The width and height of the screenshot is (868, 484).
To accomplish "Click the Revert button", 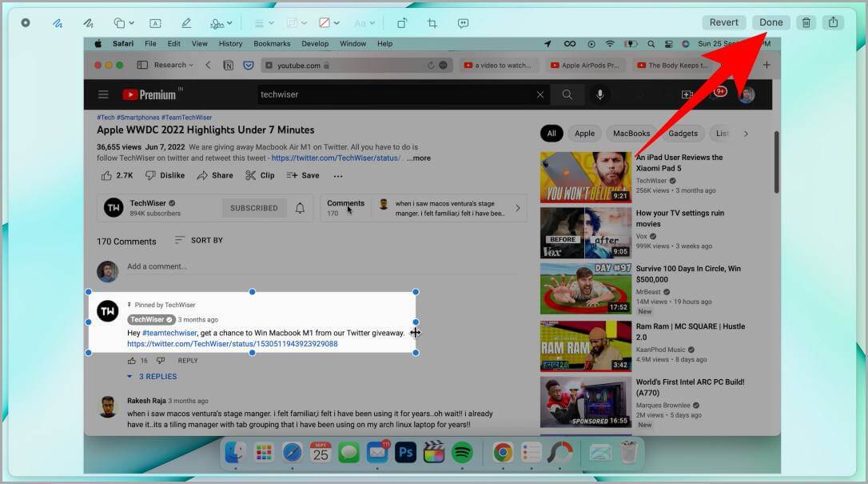I will point(723,22).
